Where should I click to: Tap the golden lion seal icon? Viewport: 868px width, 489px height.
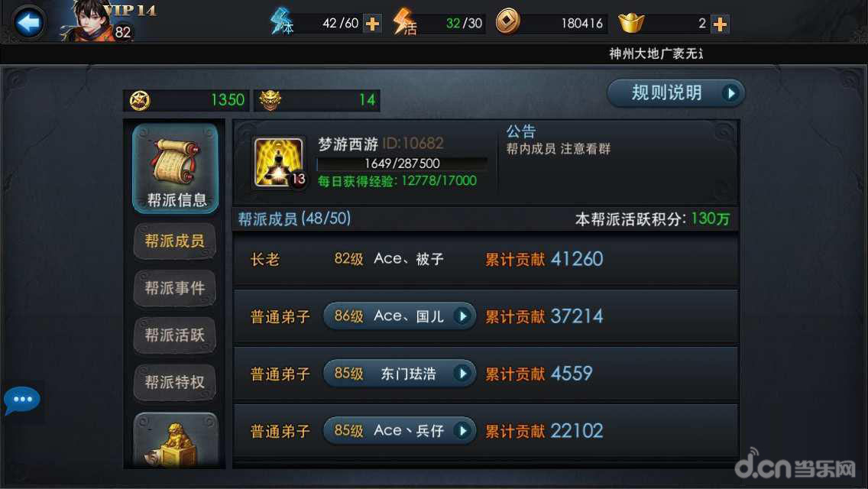175,442
